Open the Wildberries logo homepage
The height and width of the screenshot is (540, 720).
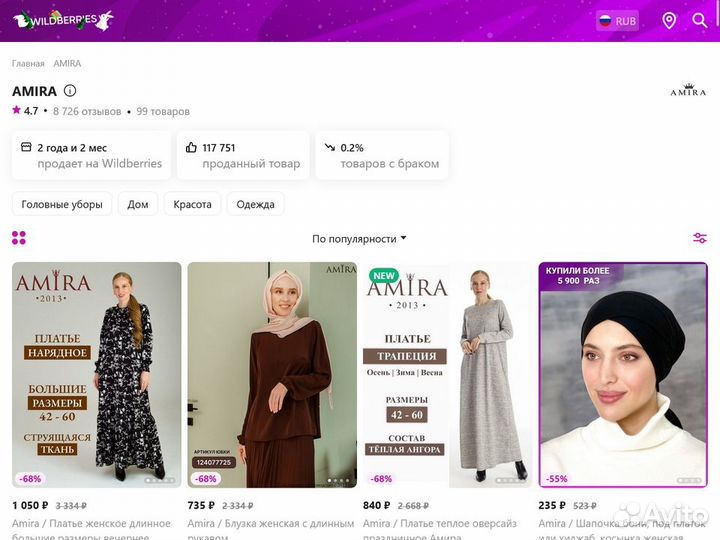63,20
